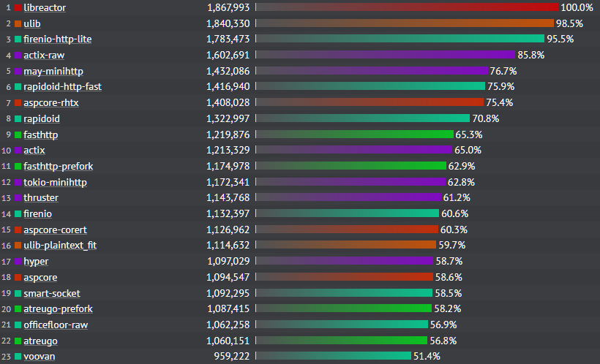The width and height of the screenshot is (600, 364).
Task: Select the value 959,222
Action: pos(231,357)
